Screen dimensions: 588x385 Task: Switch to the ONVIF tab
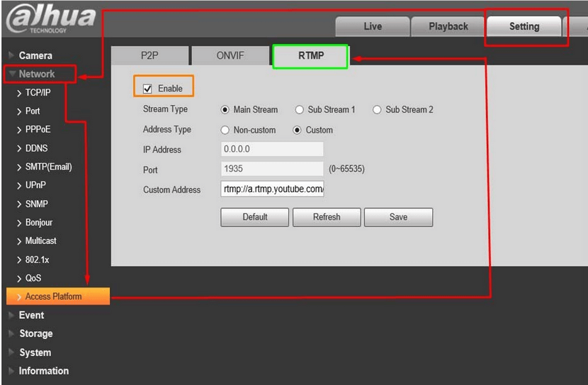coord(230,55)
